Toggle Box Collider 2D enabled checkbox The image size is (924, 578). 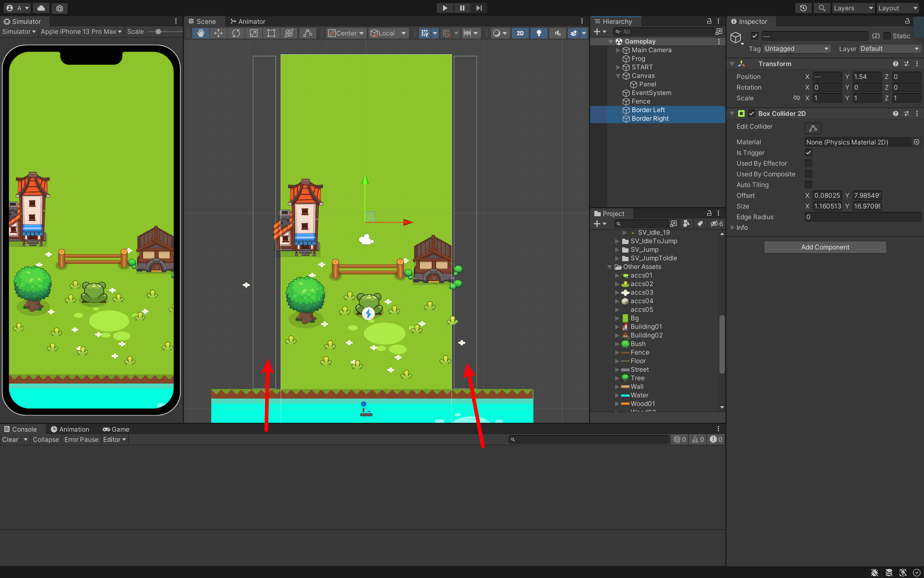751,113
